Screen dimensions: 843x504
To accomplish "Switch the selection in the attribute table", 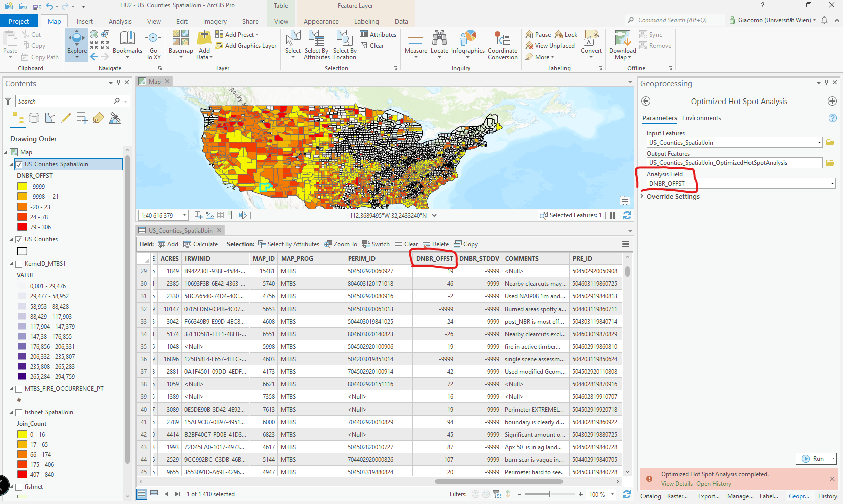I will click(376, 244).
